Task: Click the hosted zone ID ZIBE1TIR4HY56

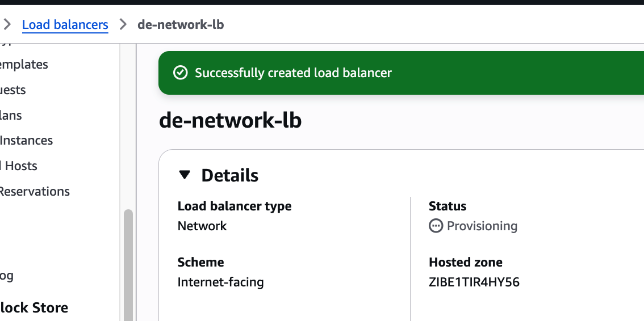Action: tap(474, 282)
